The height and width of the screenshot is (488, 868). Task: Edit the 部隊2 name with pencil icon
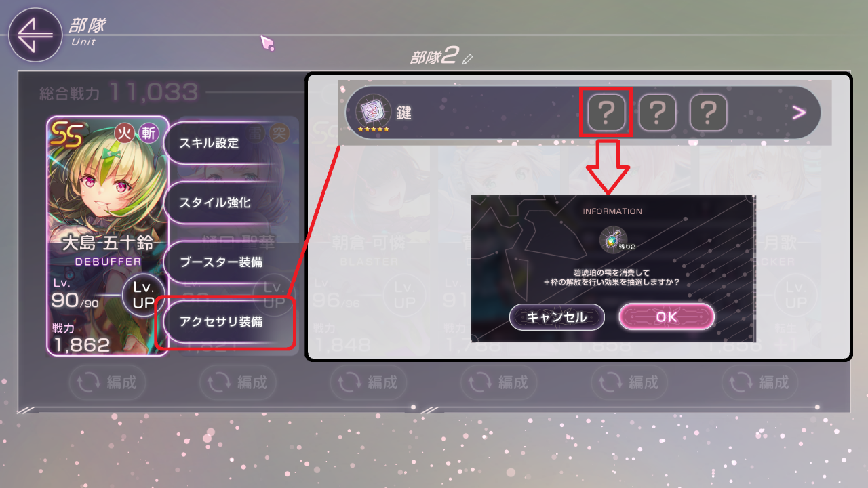467,60
